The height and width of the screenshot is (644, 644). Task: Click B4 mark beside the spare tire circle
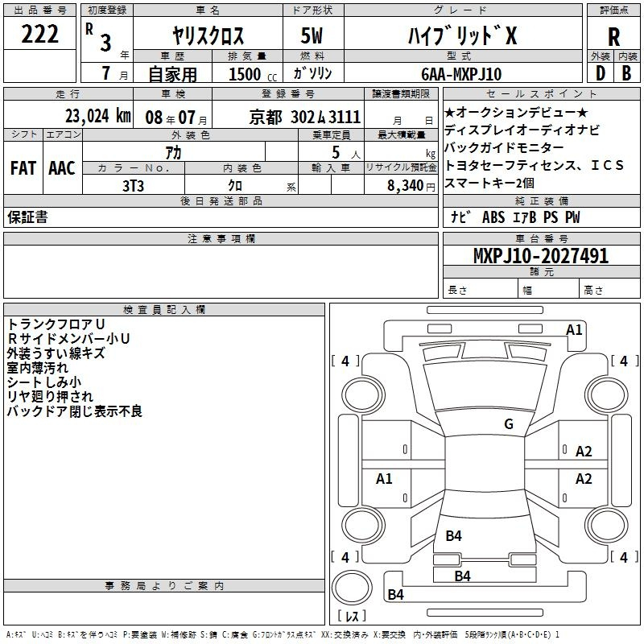tap(395, 595)
